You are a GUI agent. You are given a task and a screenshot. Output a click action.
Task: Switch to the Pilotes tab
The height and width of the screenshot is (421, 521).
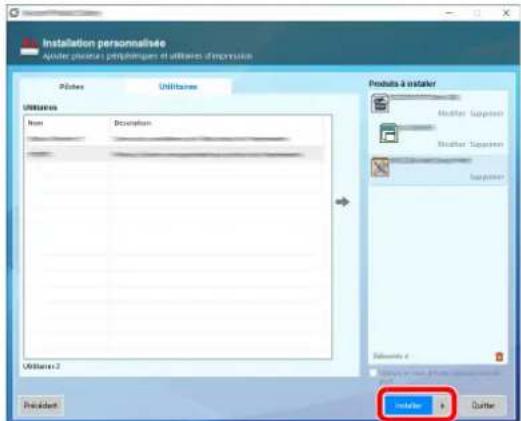(x=71, y=87)
